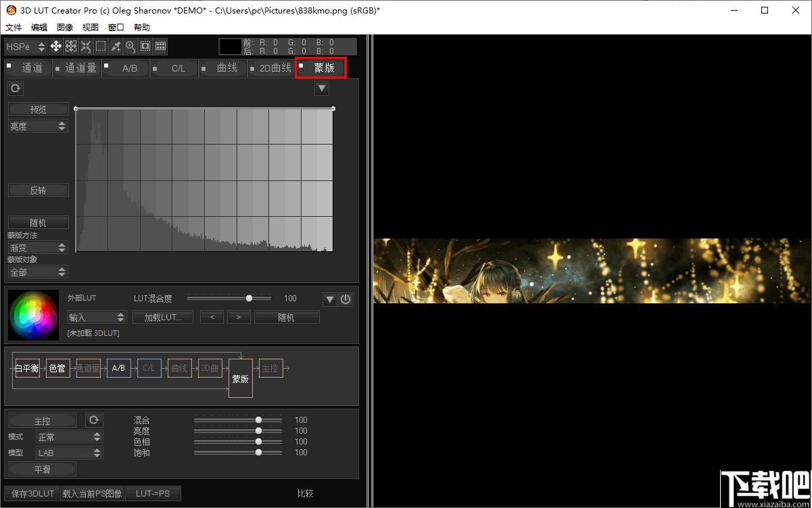The width and height of the screenshot is (812, 508).
Task: Open the 正常 blend mode dropdown
Action: [69, 436]
